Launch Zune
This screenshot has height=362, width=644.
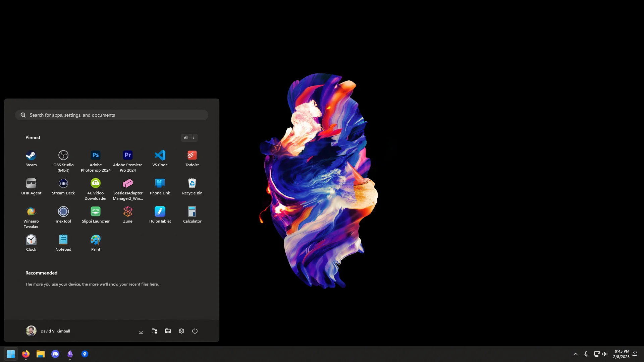pos(127,215)
